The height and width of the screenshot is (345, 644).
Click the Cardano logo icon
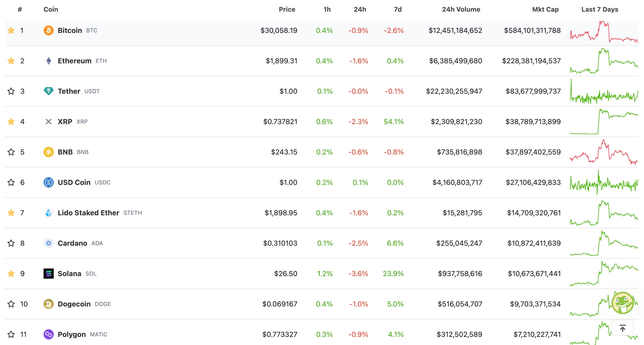click(49, 243)
